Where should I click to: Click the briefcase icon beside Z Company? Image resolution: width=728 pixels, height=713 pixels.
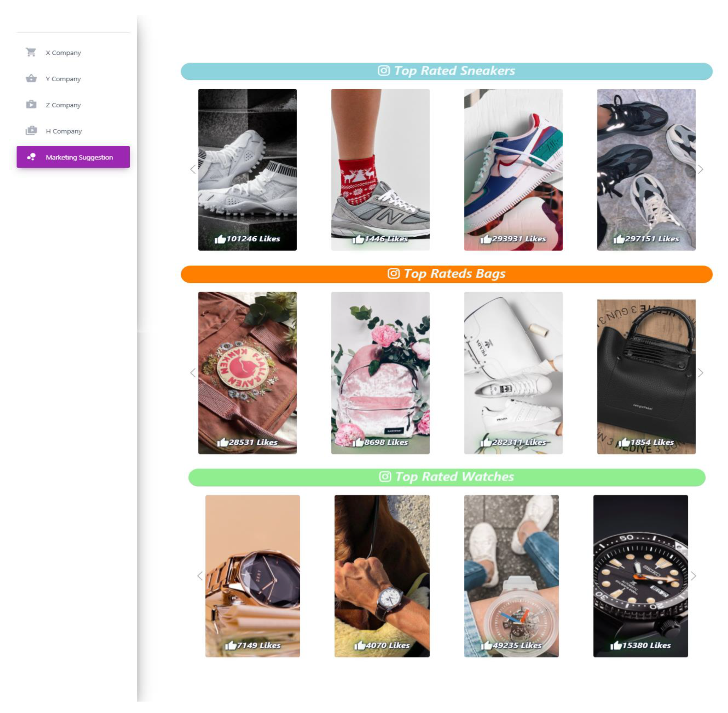click(x=31, y=105)
